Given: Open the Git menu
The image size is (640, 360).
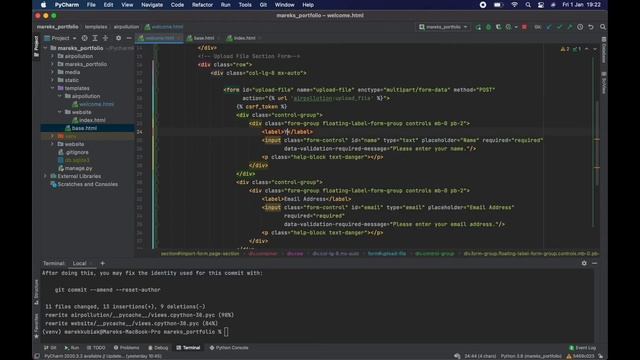Looking at the screenshot, I should (263, 5).
